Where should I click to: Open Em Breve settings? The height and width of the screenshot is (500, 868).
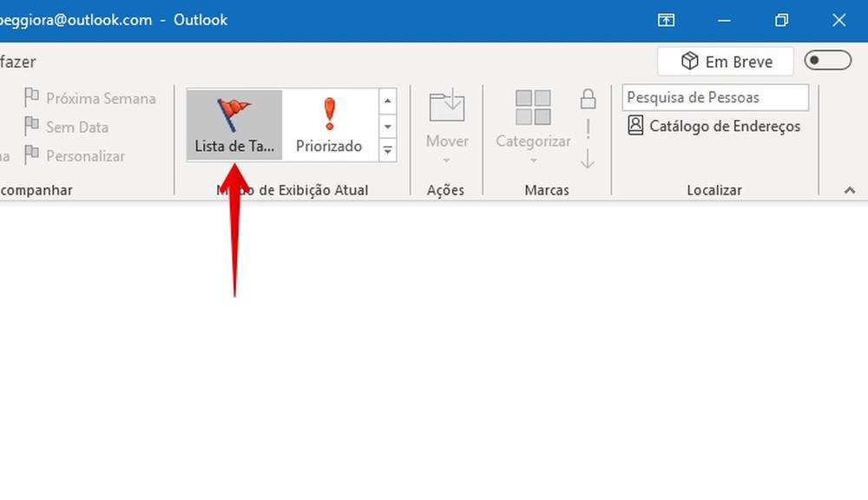(725, 61)
